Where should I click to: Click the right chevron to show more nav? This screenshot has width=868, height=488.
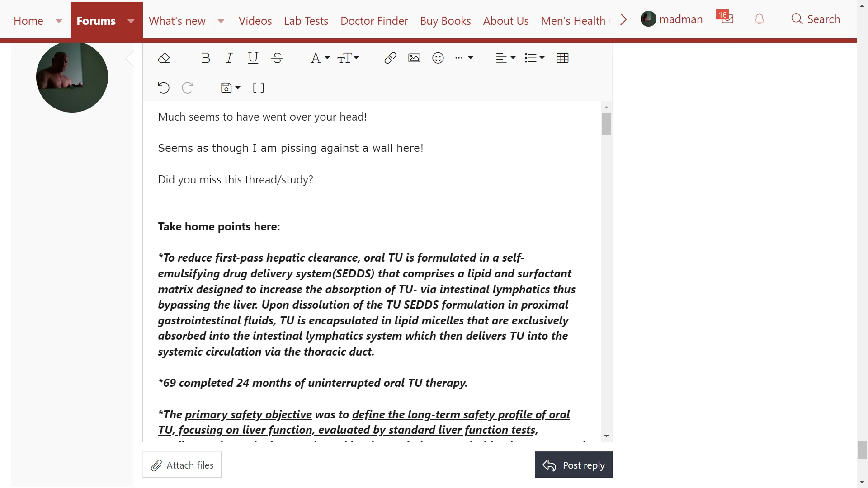point(624,19)
